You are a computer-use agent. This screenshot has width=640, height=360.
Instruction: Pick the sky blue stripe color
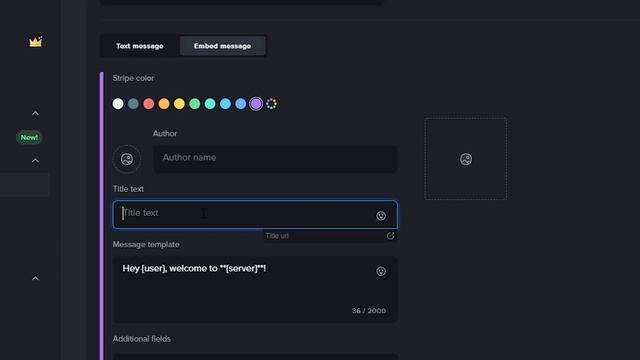[225, 104]
